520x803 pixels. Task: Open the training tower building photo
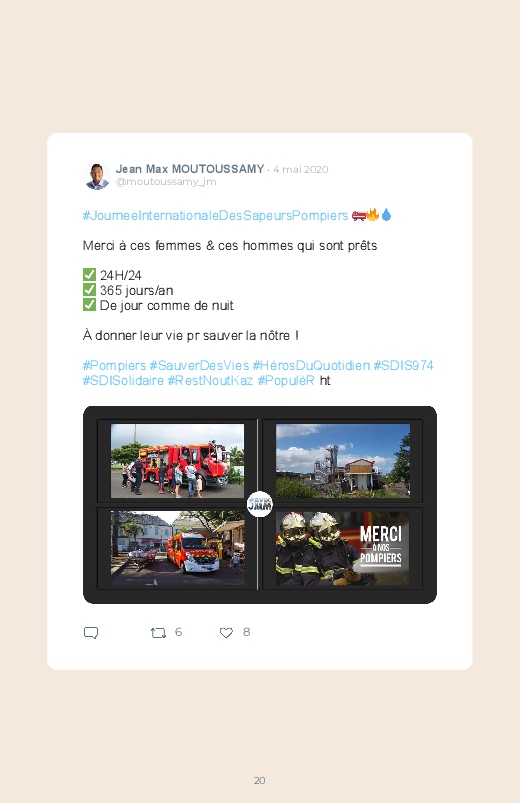click(342, 461)
